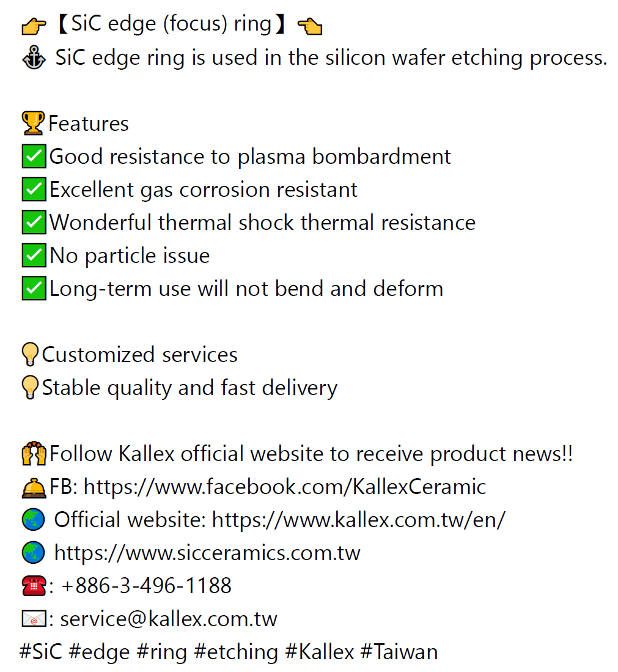
Task: Click the phone number +886-3-496-1188
Action: pyautogui.click(x=147, y=586)
